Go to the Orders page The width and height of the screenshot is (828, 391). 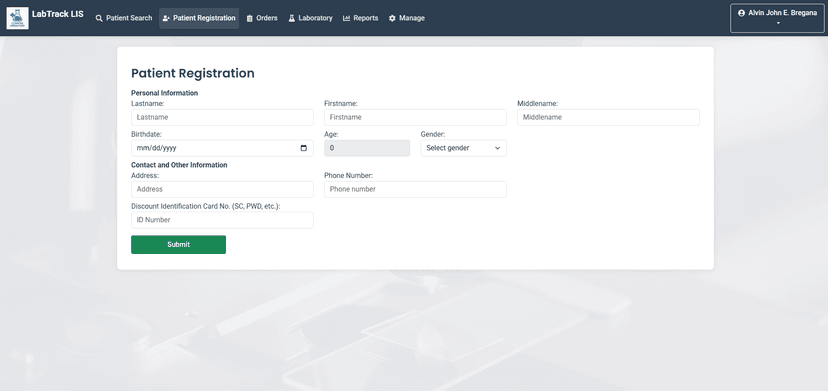[262, 18]
